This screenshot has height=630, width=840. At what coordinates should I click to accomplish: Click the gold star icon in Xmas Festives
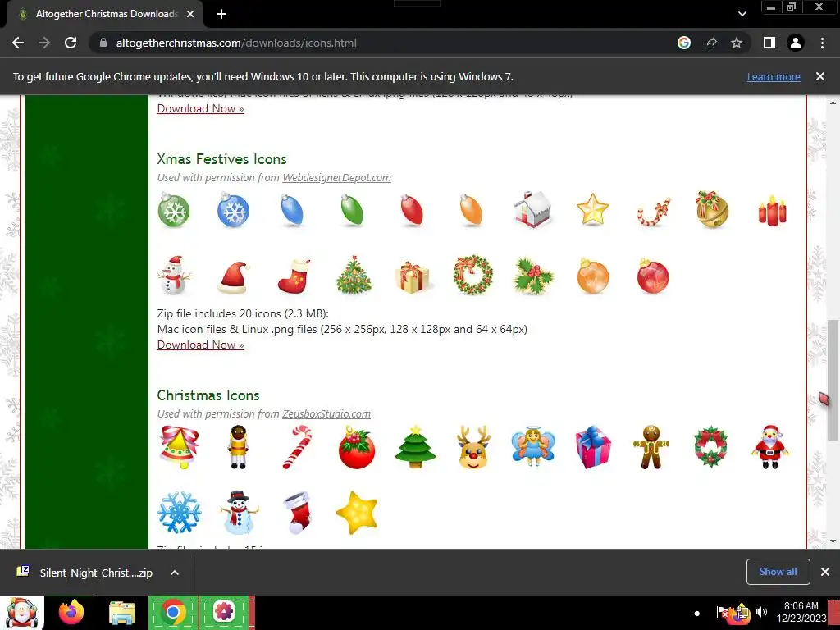[x=593, y=209]
